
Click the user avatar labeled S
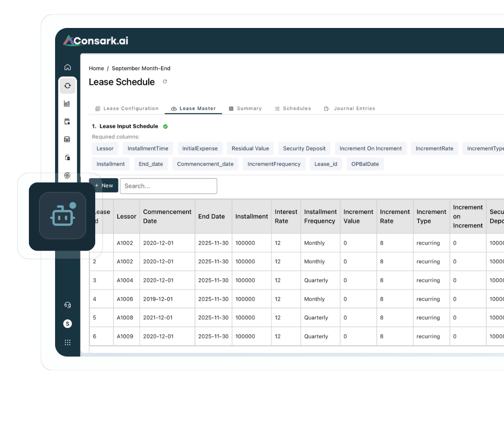tap(68, 323)
